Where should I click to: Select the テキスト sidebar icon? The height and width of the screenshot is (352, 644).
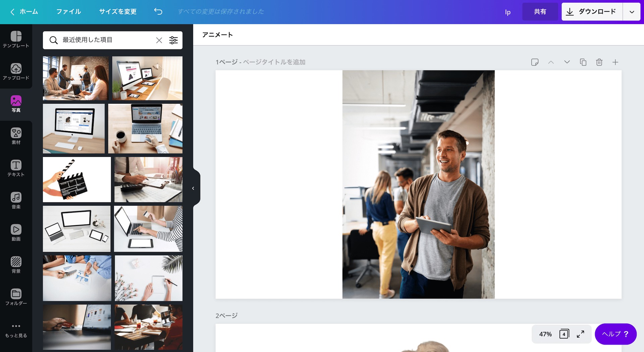[16, 167]
